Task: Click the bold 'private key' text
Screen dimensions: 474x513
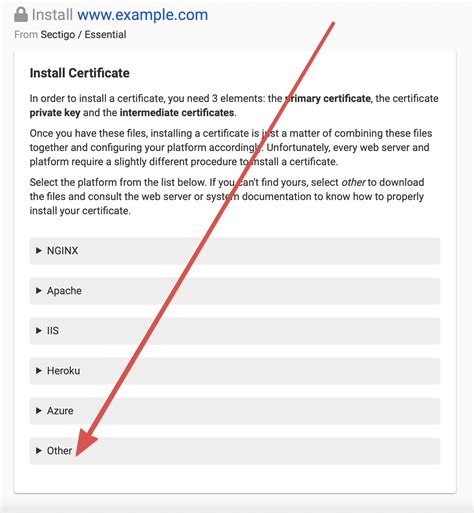Action: click(x=55, y=113)
